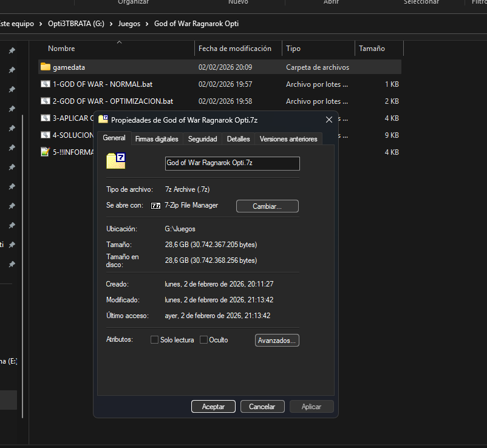
Task: Click the large 7z archive icon in General tab
Action: coord(116,161)
